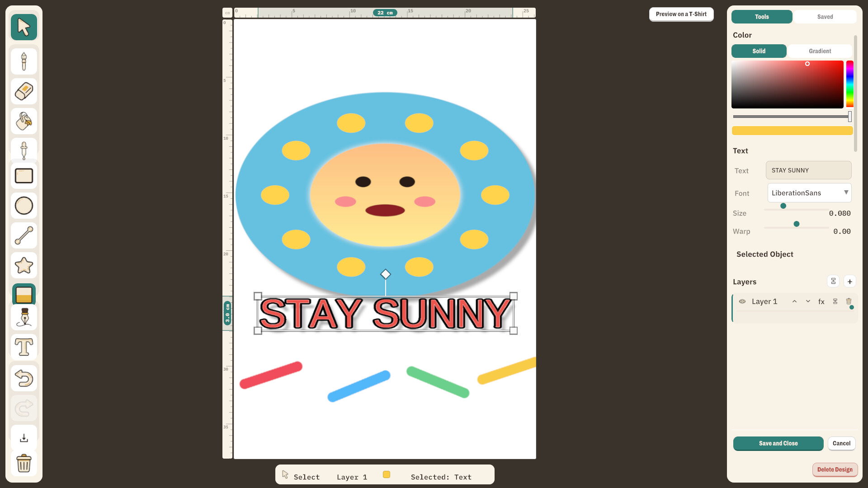868x488 pixels.
Task: Open the Saved tab
Action: point(825,17)
